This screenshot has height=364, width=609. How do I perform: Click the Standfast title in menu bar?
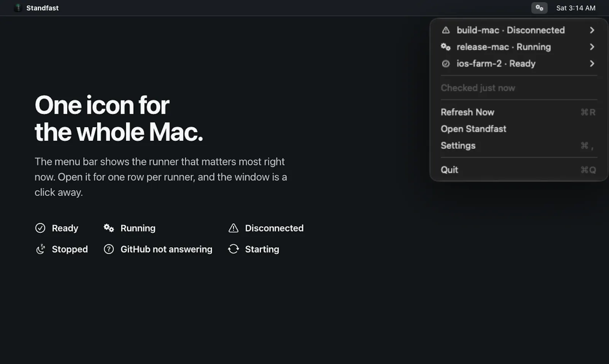point(42,8)
